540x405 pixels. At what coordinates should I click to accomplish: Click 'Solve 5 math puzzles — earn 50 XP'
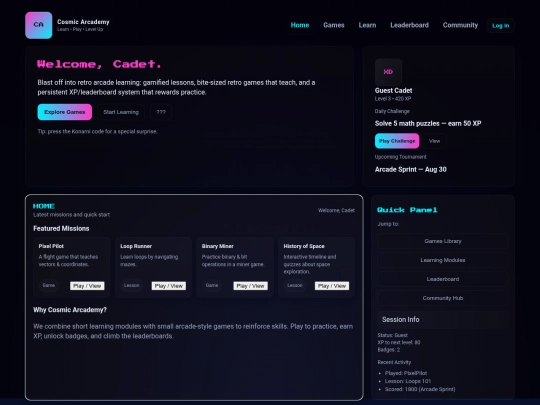pyautogui.click(x=428, y=123)
